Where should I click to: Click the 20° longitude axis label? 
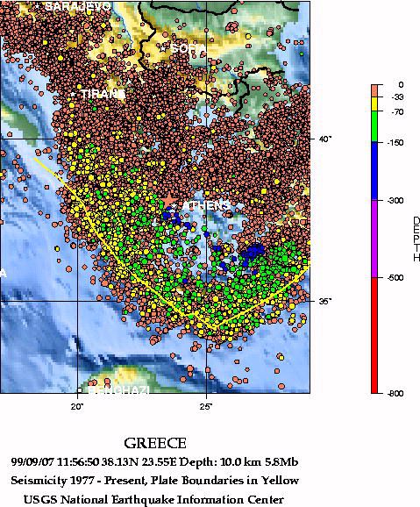click(77, 406)
